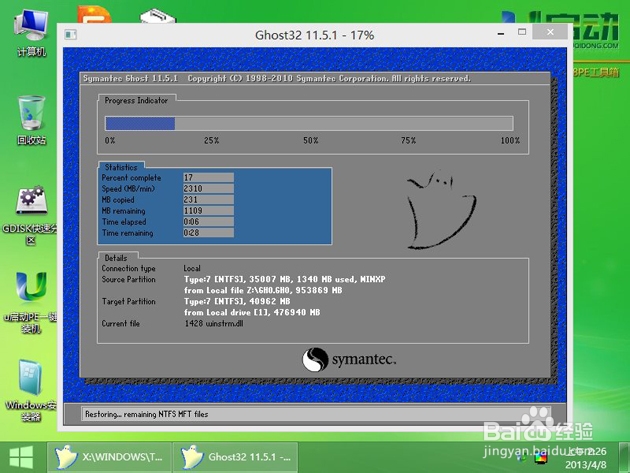
Task: Click the Percent complete value 17
Action: pos(208,178)
